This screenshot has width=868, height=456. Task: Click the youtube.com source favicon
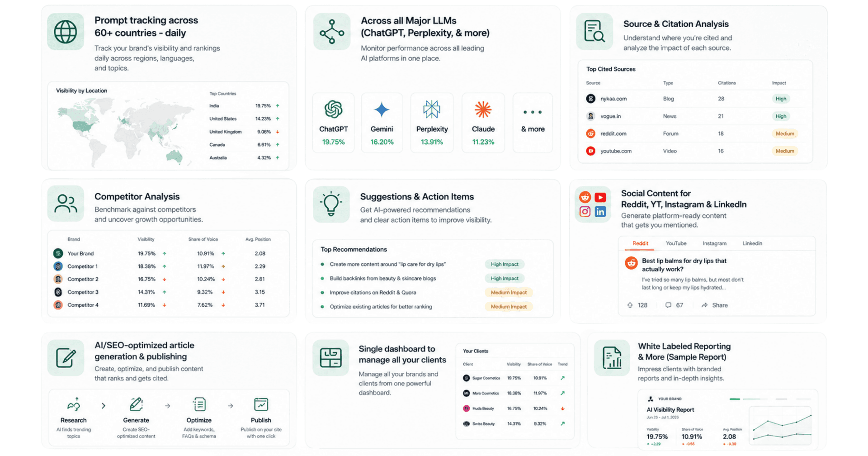(590, 151)
